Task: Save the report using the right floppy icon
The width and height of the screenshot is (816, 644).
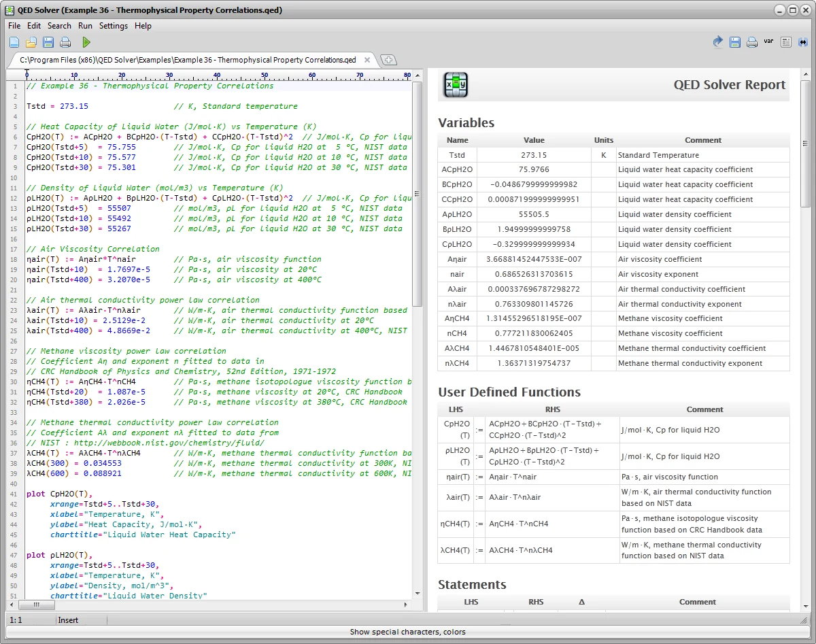Action: coord(735,42)
